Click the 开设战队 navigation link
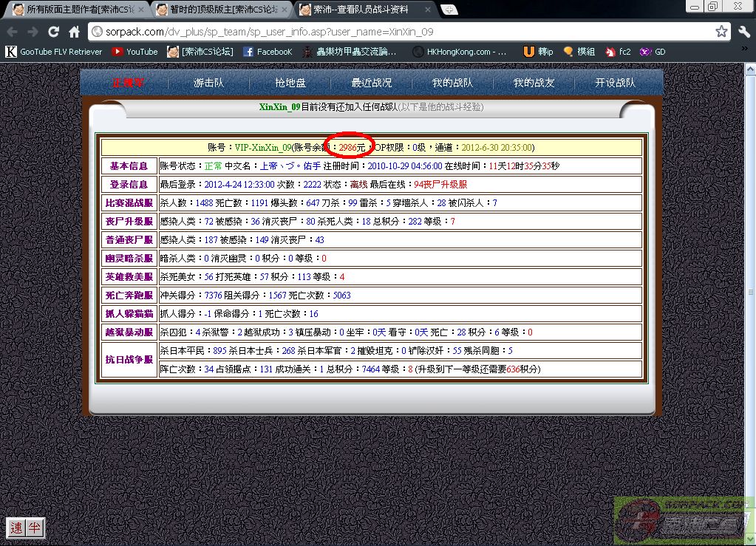 (x=615, y=83)
